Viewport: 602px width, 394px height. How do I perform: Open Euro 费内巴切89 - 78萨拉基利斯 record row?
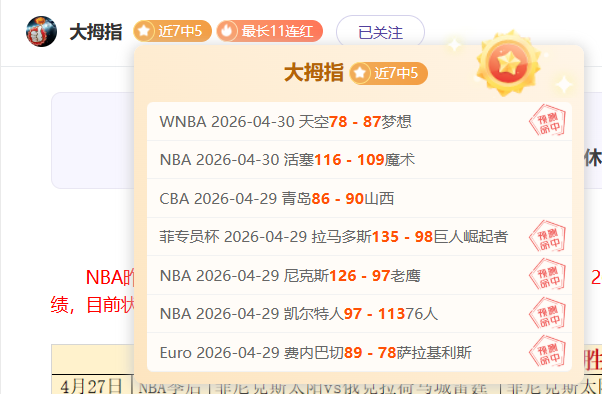(359, 353)
